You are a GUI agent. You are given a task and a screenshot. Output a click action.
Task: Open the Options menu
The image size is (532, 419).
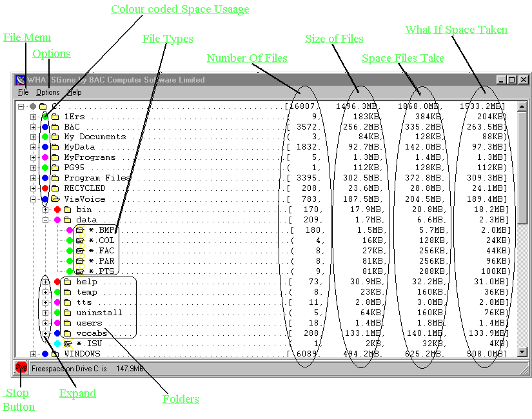(48, 92)
